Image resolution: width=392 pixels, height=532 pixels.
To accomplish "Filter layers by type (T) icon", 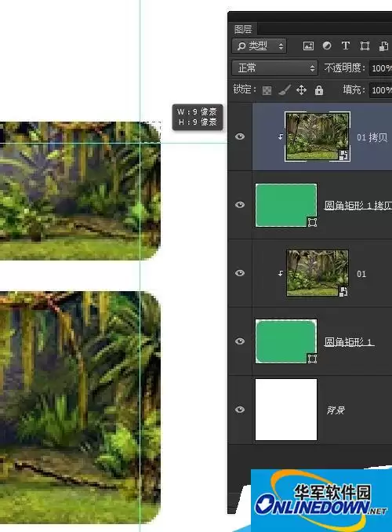I will coord(346,46).
